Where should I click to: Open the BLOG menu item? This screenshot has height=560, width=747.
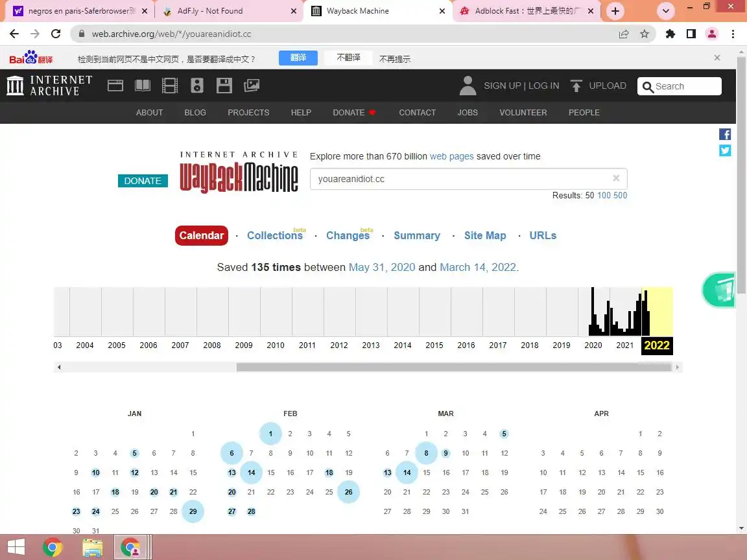195,112
